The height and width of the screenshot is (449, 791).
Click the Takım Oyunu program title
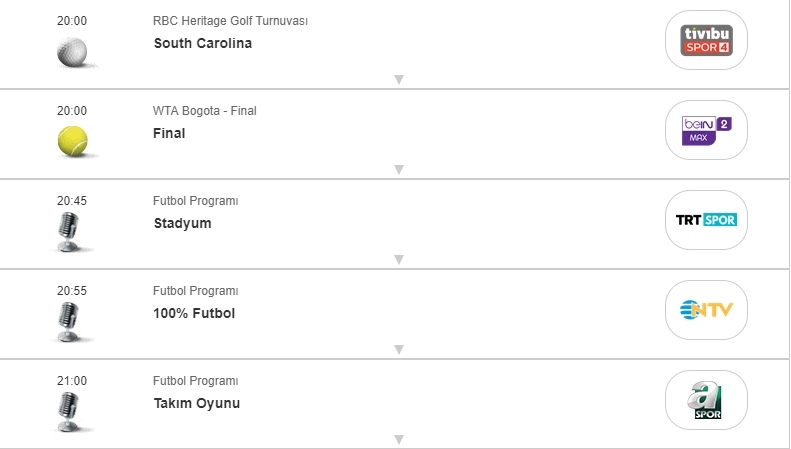pyautogui.click(x=196, y=403)
